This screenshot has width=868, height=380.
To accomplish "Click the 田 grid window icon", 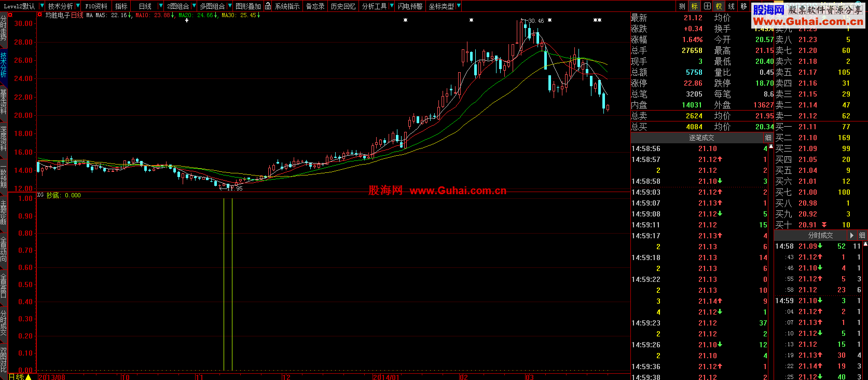I will point(707,6).
